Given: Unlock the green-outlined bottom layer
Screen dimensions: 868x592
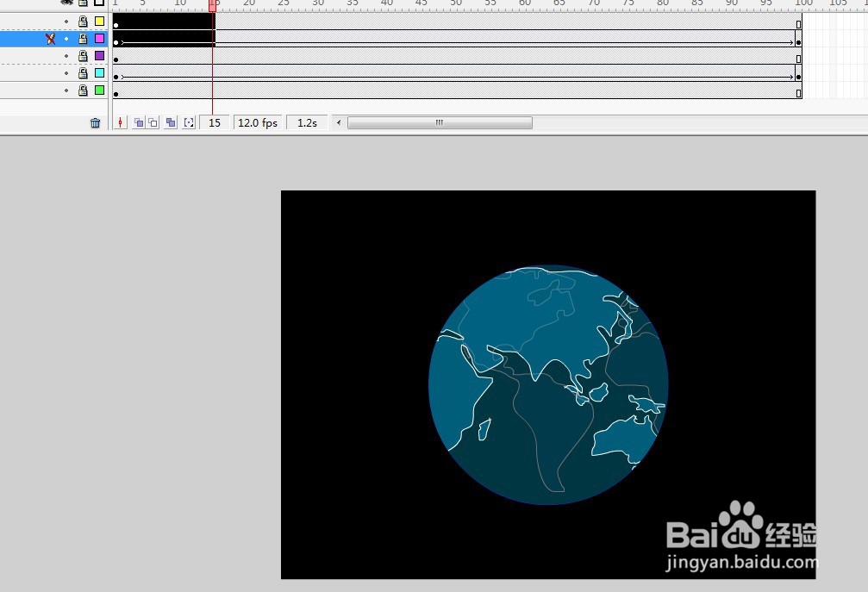Looking at the screenshot, I should point(83,90).
